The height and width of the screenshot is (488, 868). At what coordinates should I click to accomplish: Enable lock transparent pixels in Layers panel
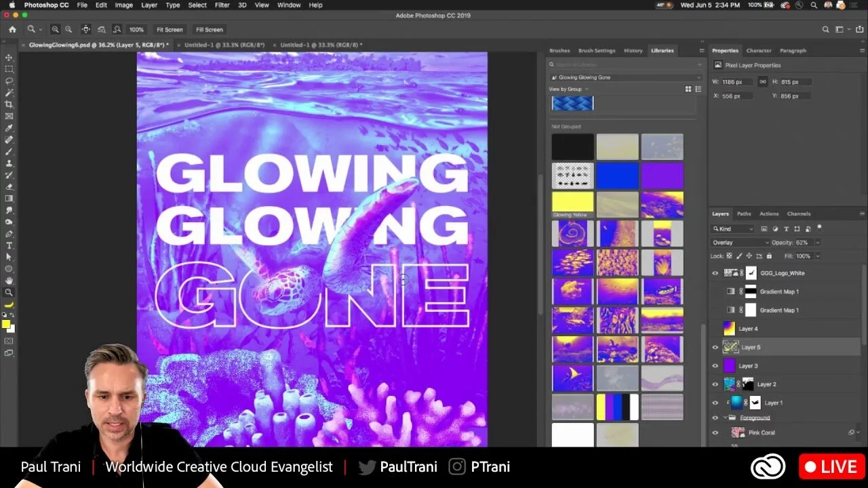tap(730, 256)
